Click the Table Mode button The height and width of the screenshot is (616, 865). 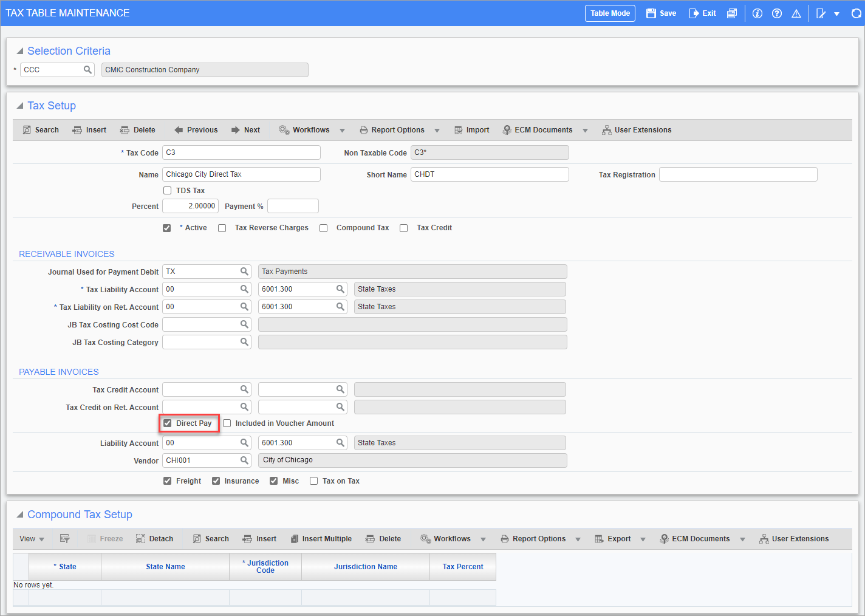(x=610, y=13)
